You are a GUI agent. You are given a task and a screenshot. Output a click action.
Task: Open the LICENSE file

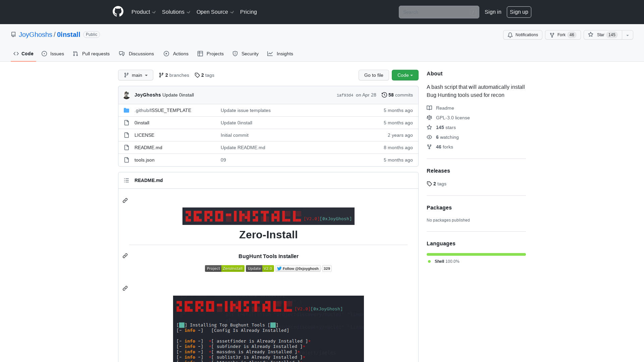[x=145, y=135]
